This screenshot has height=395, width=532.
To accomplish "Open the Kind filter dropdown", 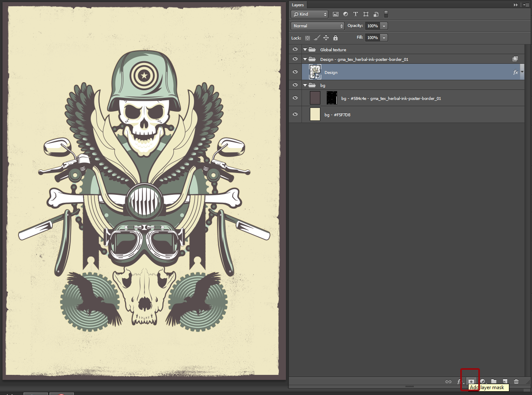I will [x=309, y=14].
